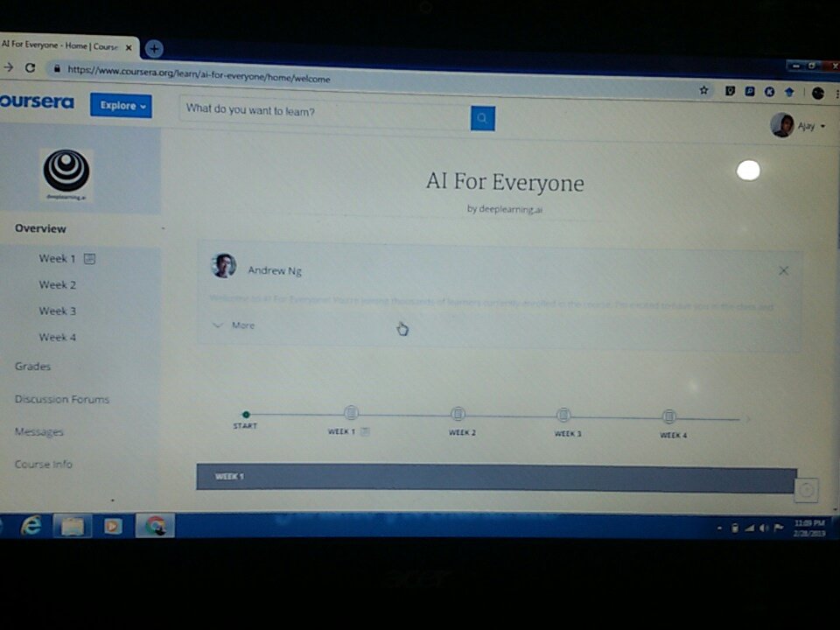Select the WEEK 3 timeline marker
This screenshot has height=630, width=840.
pos(563,415)
